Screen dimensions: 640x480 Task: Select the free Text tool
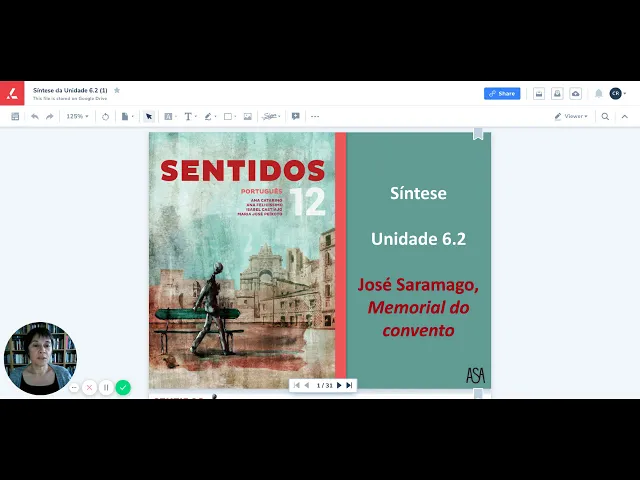point(188,117)
